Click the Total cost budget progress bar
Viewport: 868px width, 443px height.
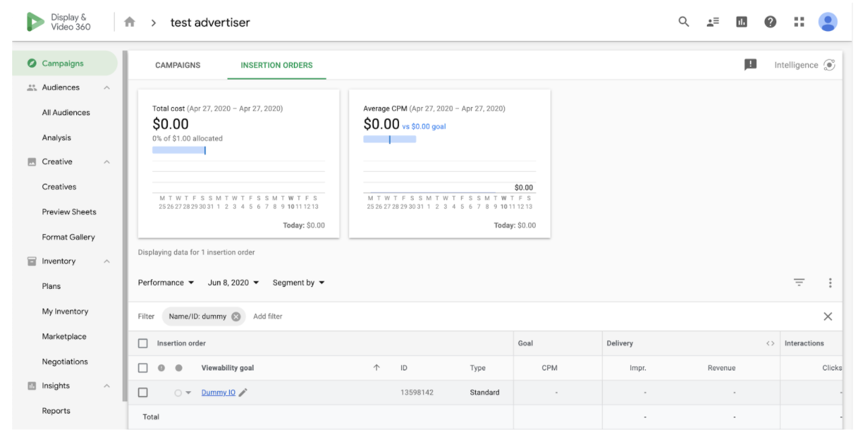179,150
